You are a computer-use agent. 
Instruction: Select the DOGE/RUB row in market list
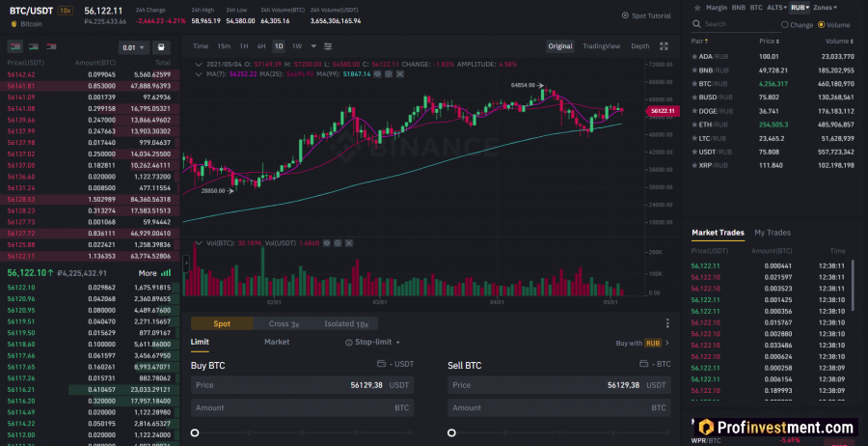click(x=773, y=111)
